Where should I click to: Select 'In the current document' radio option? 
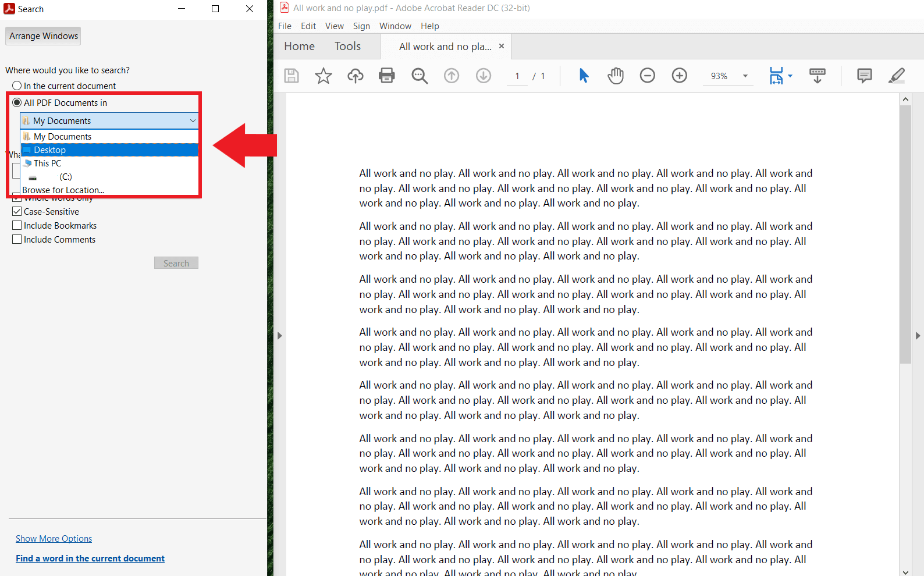17,86
